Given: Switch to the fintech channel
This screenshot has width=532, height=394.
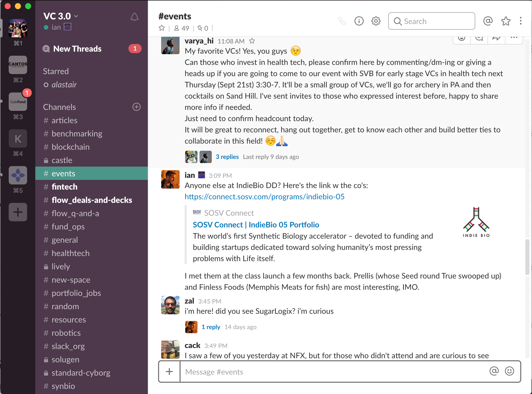Looking at the screenshot, I should pos(64,187).
